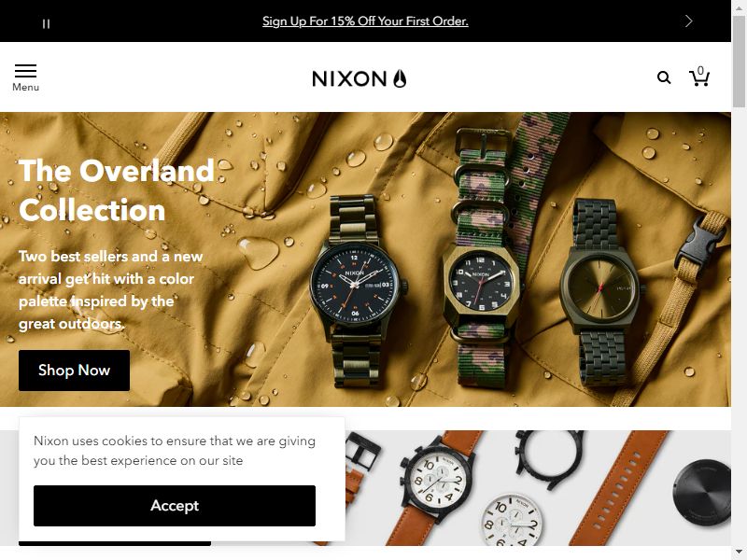Screen dimensions: 747x560
Task: Follow the Sign Up For 15% Off link
Action: tap(365, 21)
